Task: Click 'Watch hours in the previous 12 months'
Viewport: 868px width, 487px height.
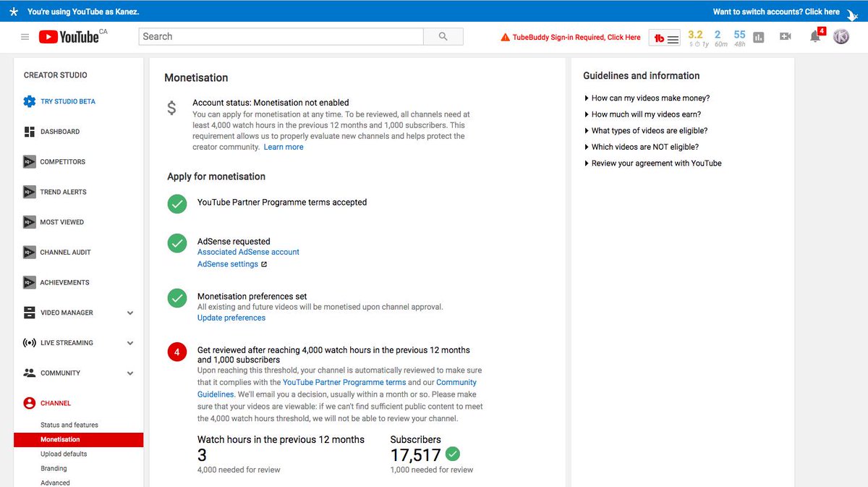Action: tap(281, 439)
